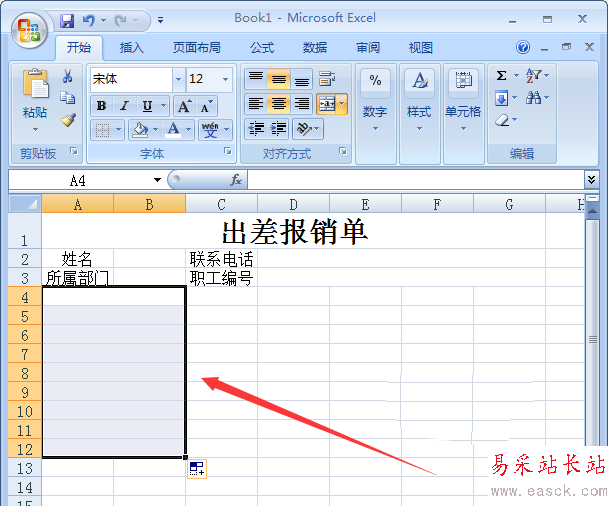The image size is (608, 506).
Task: Open the Undo history dropdown arrow
Action: click(103, 20)
